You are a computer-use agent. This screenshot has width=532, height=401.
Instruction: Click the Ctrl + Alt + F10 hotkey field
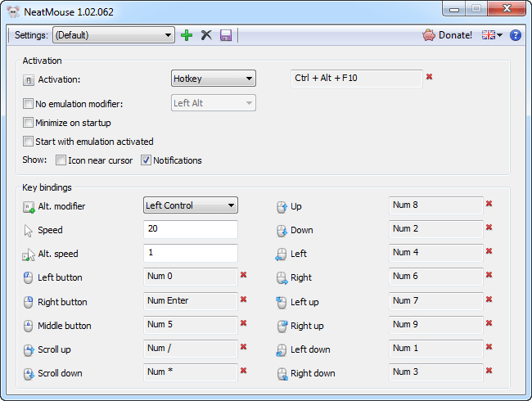(357, 79)
